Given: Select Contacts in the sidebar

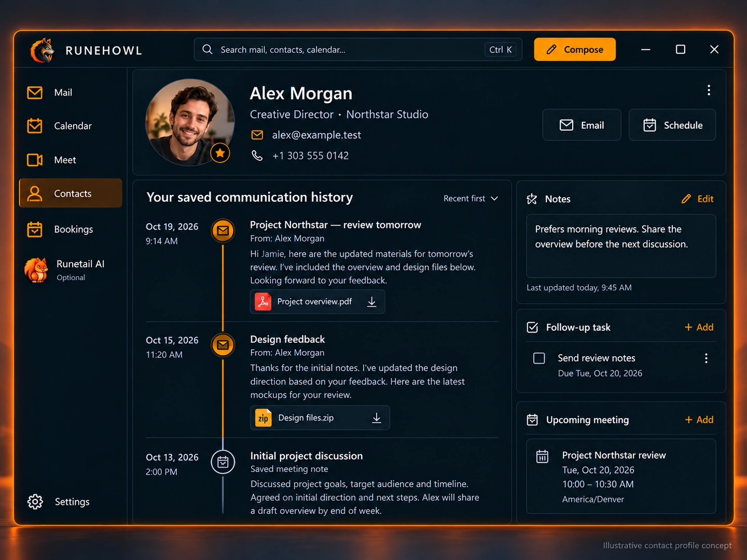Looking at the screenshot, I should [x=71, y=193].
